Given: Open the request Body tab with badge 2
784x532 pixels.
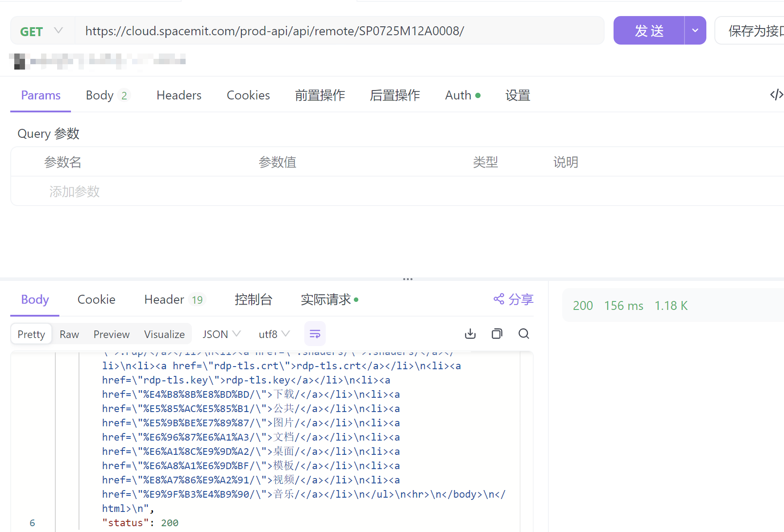Looking at the screenshot, I should 107,95.
